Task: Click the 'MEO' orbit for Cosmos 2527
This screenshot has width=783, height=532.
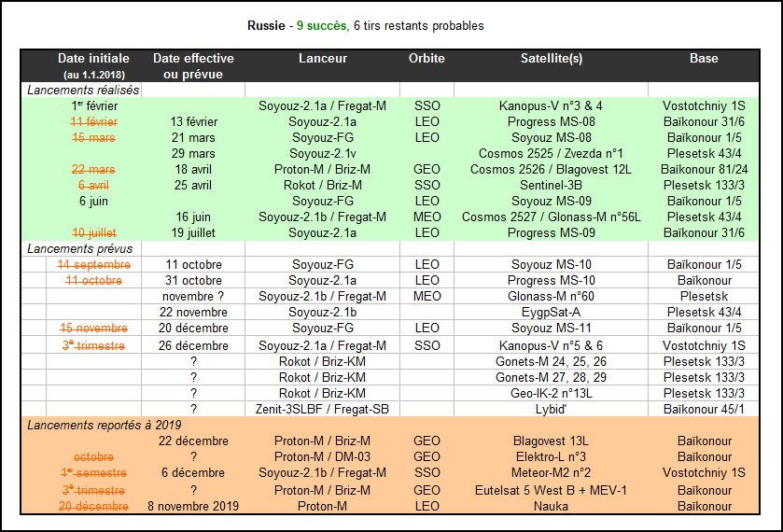Action: click(x=426, y=217)
